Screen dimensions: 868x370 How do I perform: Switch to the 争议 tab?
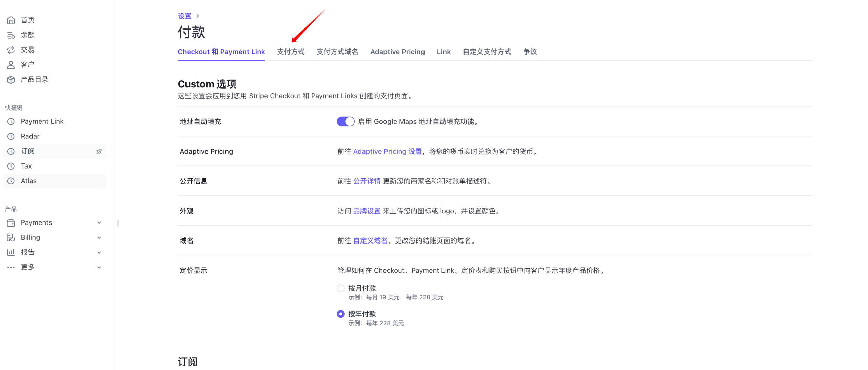530,52
